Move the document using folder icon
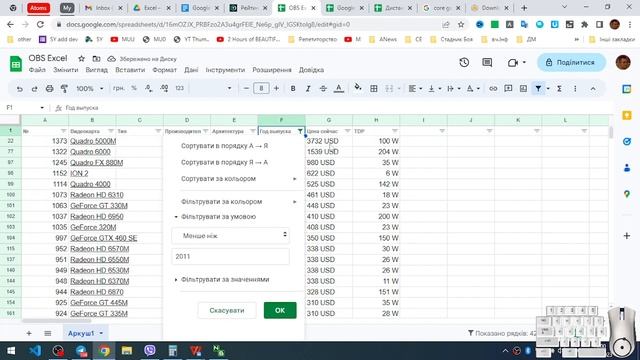 96,59
